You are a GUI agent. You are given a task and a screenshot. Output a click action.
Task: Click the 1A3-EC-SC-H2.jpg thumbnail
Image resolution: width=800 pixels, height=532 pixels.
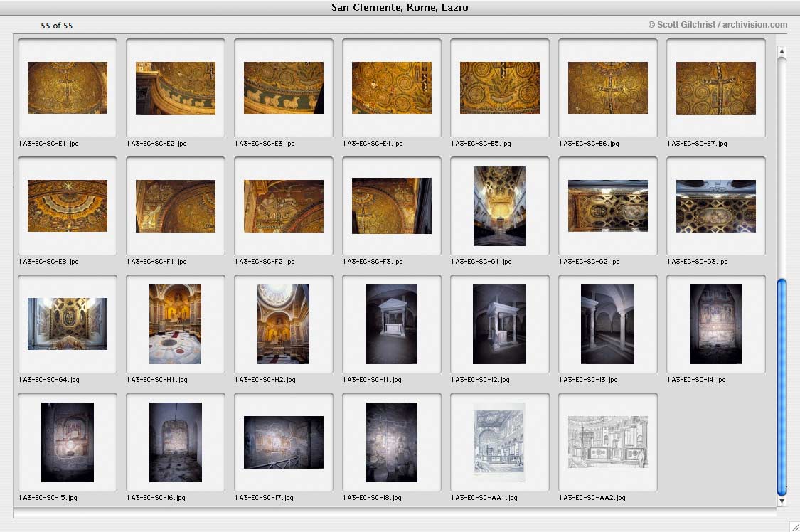coord(283,324)
